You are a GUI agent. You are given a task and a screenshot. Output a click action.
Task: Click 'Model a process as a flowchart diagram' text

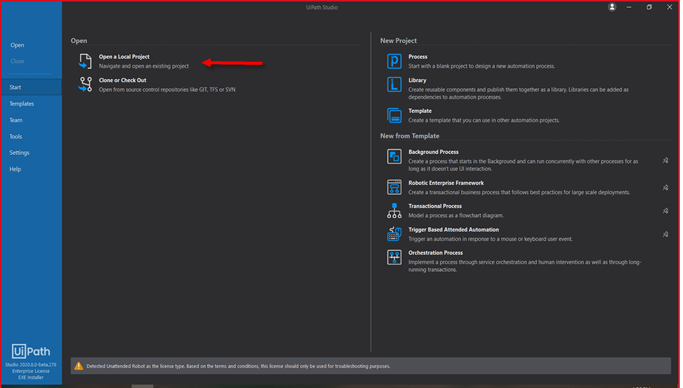pyautogui.click(x=456, y=216)
